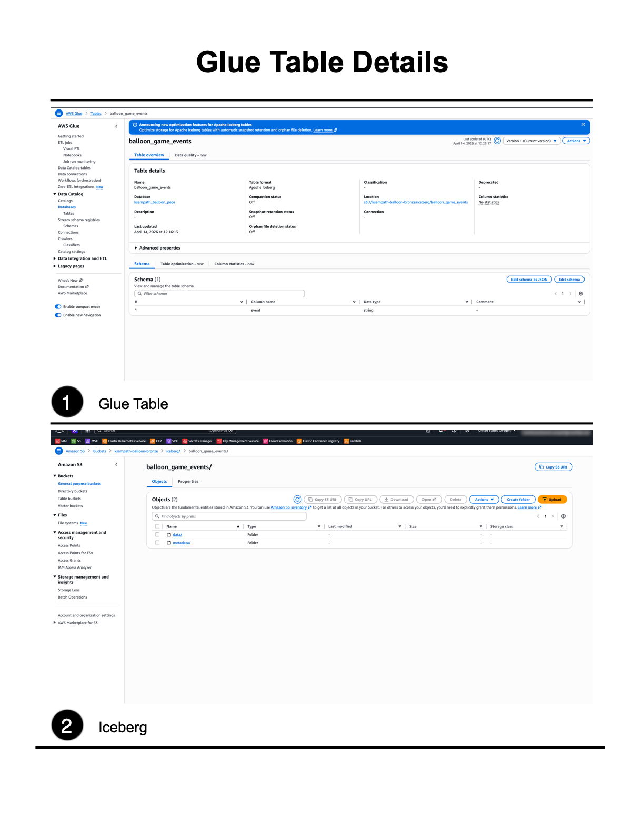The height and width of the screenshot is (817, 644).
Task: Open Elastic Container Registry shortcut
Action: pyautogui.click(x=318, y=441)
